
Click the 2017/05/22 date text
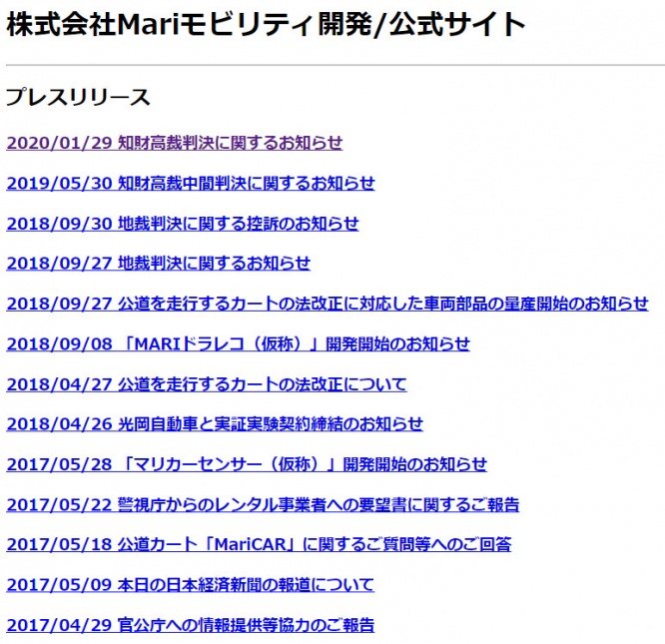click(x=58, y=505)
